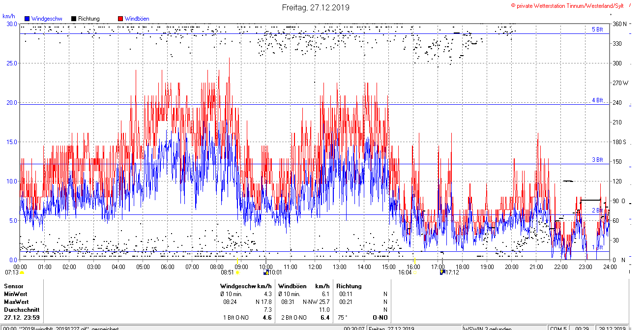Click the 18:00 time axis label
This screenshot has height=330, width=644.
click(x=462, y=267)
